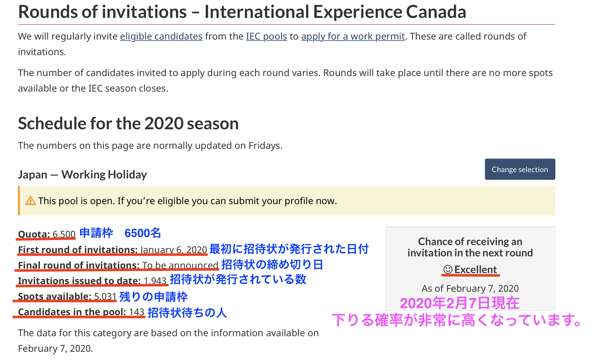The height and width of the screenshot is (364, 592).
Task: Click 'Invitations issued to date: 1,943'
Action: pyautogui.click(x=92, y=281)
